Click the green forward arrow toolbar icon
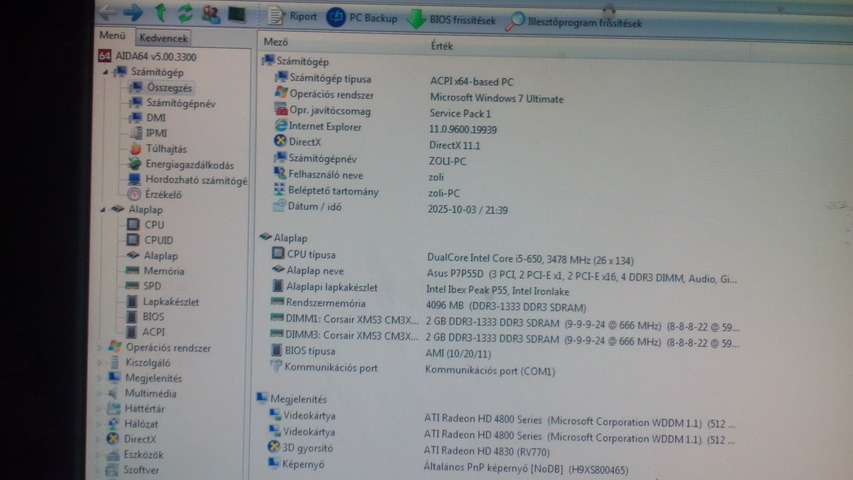This screenshot has height=480, width=853. (x=133, y=12)
